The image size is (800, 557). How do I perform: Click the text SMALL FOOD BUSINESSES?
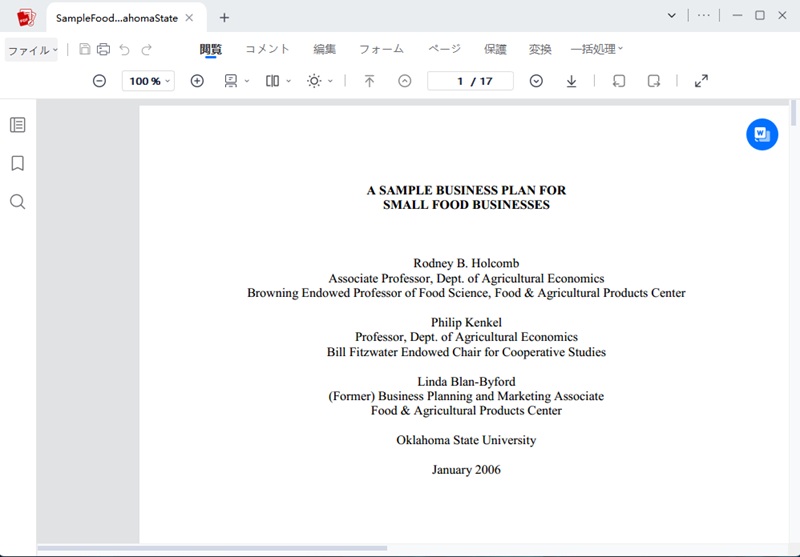point(466,205)
